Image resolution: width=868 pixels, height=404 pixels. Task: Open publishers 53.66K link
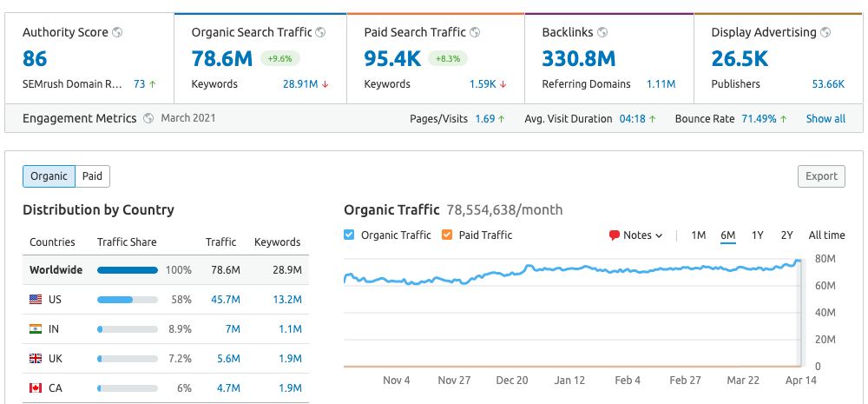tap(828, 84)
